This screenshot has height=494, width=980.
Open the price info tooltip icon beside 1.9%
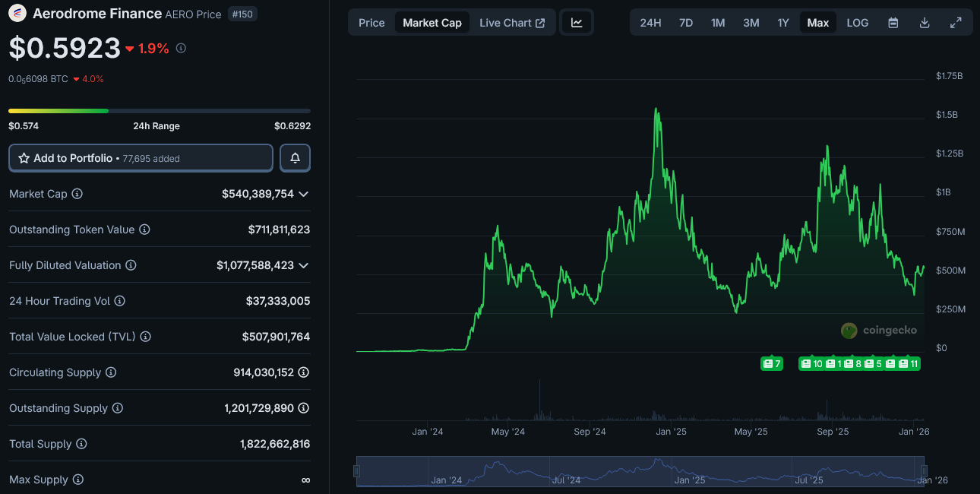point(181,48)
